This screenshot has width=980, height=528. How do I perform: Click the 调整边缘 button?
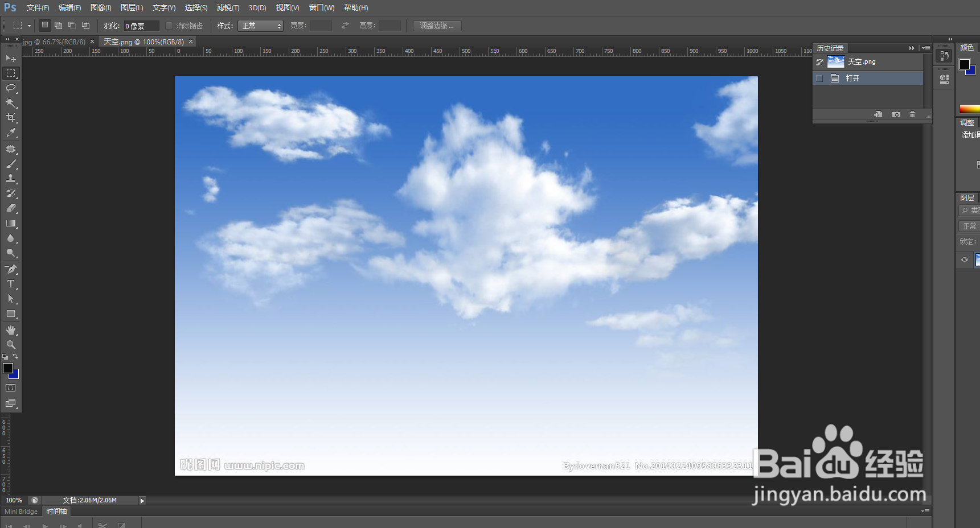[437, 26]
